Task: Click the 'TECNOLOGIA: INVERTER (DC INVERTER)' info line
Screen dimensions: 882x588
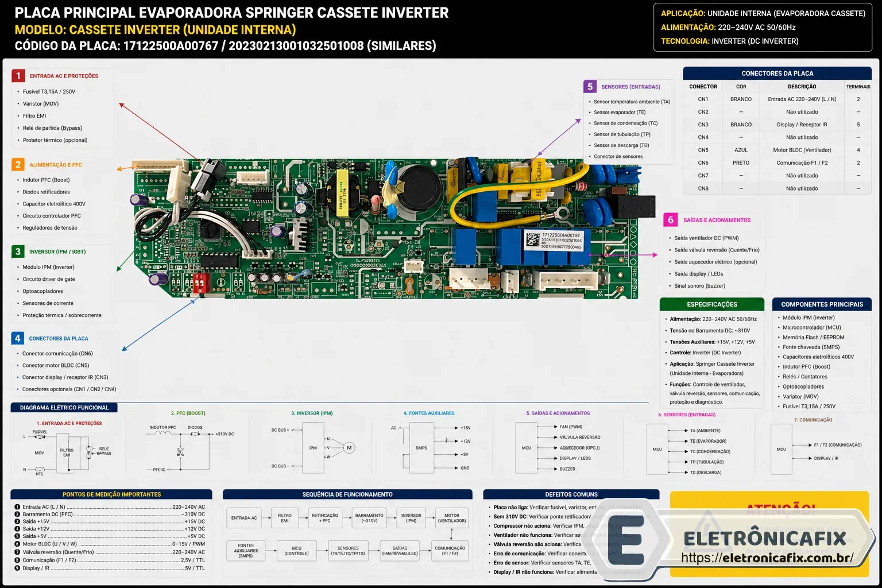Action: 729,41
